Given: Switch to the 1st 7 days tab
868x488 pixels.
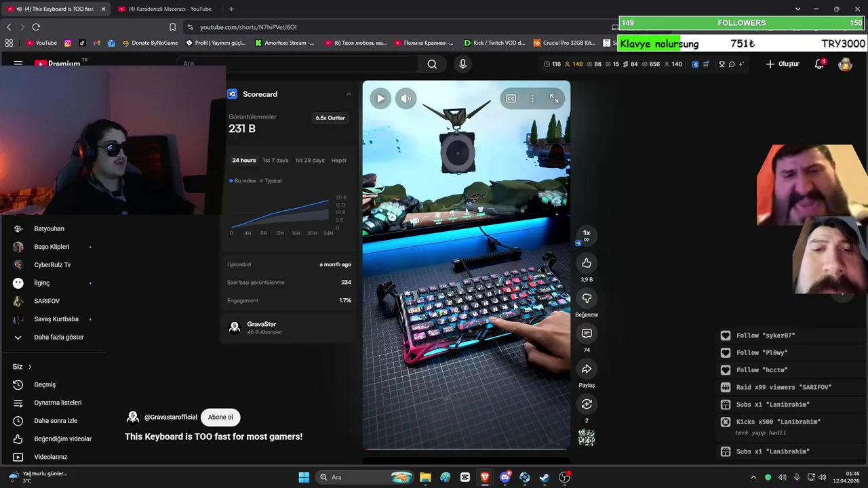Looking at the screenshot, I should 275,160.
